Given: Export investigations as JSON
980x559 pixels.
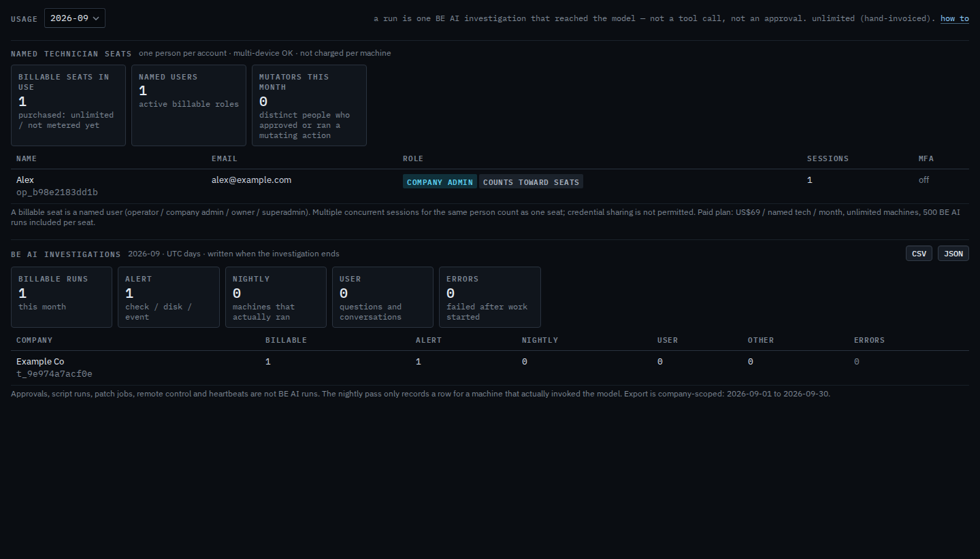Looking at the screenshot, I should [x=953, y=254].
